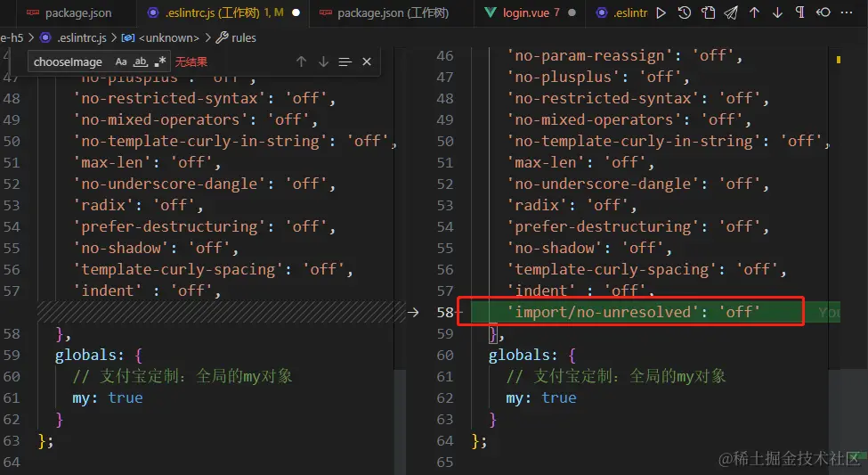This screenshot has width=868, height=475.
Task: Open file history timeline icon
Action: (685, 12)
